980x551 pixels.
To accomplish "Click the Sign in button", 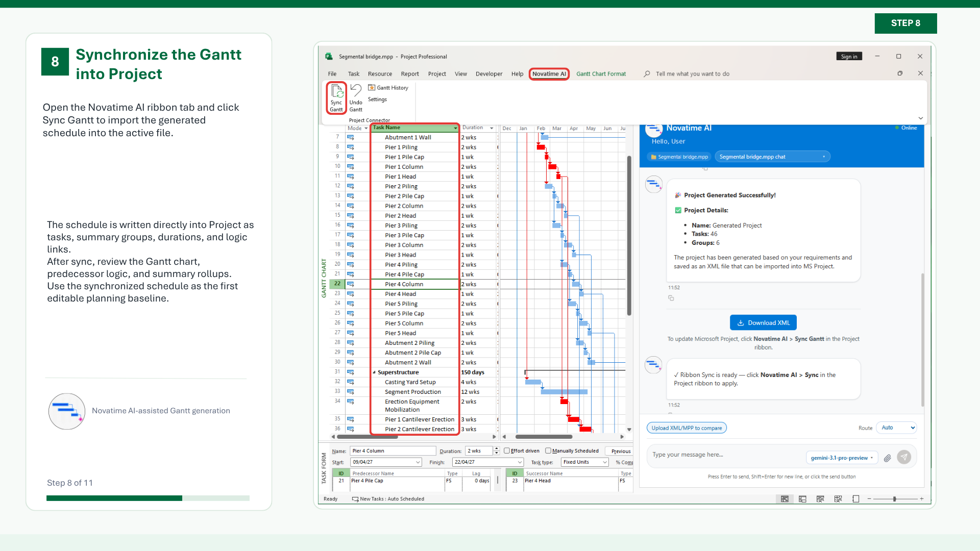I will (849, 57).
